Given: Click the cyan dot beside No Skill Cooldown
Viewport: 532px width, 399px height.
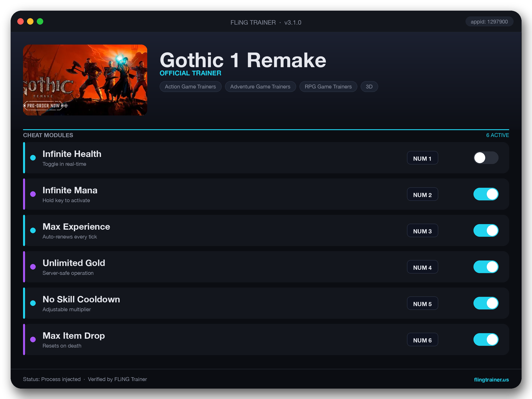Looking at the screenshot, I should click(x=33, y=303).
